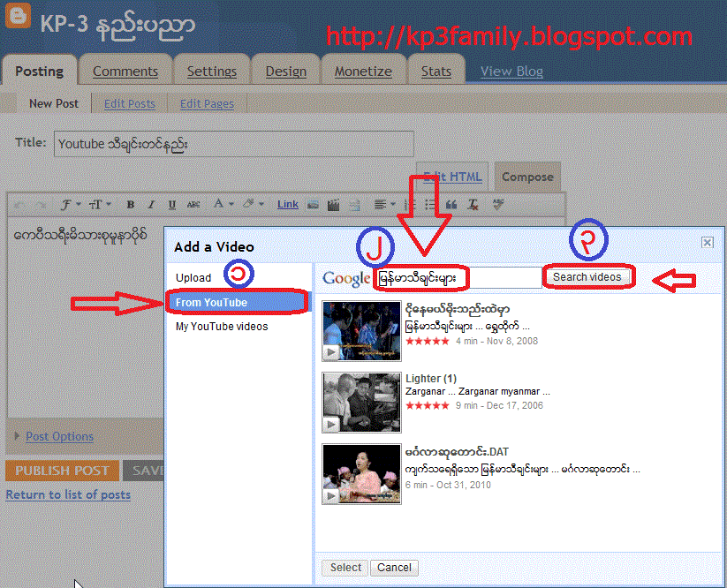The width and height of the screenshot is (727, 588).
Task: Open the Edit Posts link
Action: (x=129, y=104)
